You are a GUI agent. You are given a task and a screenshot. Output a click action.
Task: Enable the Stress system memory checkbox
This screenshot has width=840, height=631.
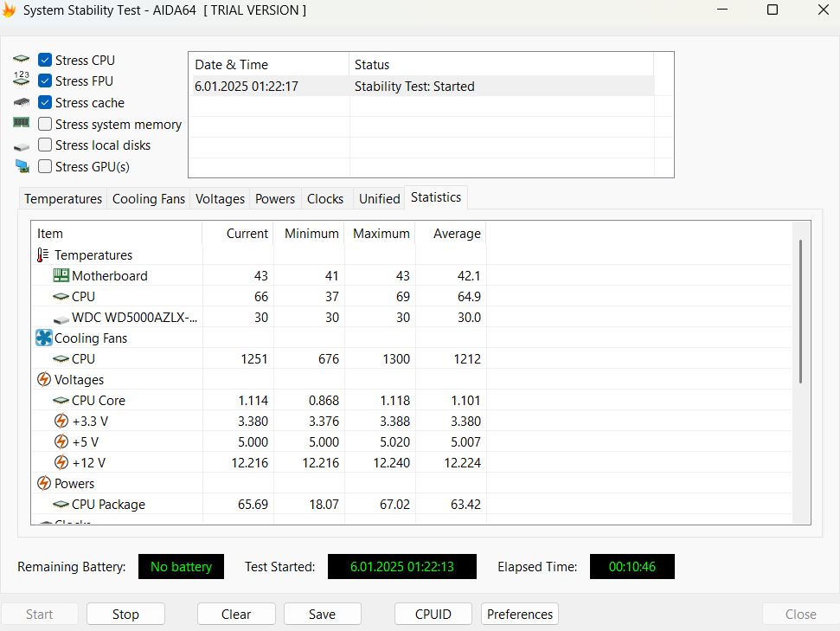point(45,124)
